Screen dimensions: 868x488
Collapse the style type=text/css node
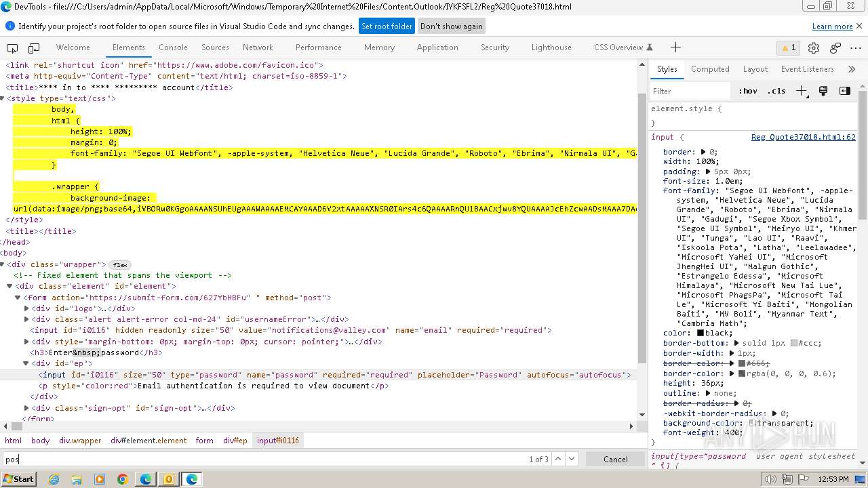3,99
